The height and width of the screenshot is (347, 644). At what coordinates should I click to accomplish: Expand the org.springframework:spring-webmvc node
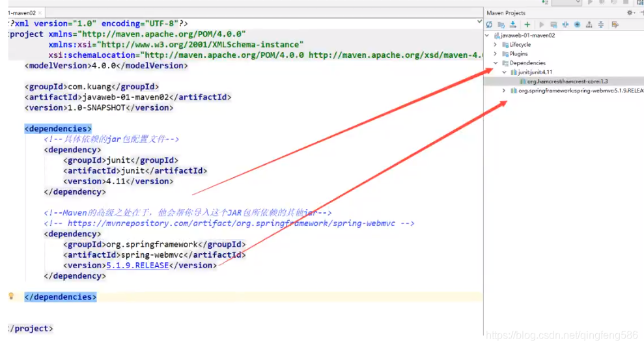pyautogui.click(x=504, y=90)
